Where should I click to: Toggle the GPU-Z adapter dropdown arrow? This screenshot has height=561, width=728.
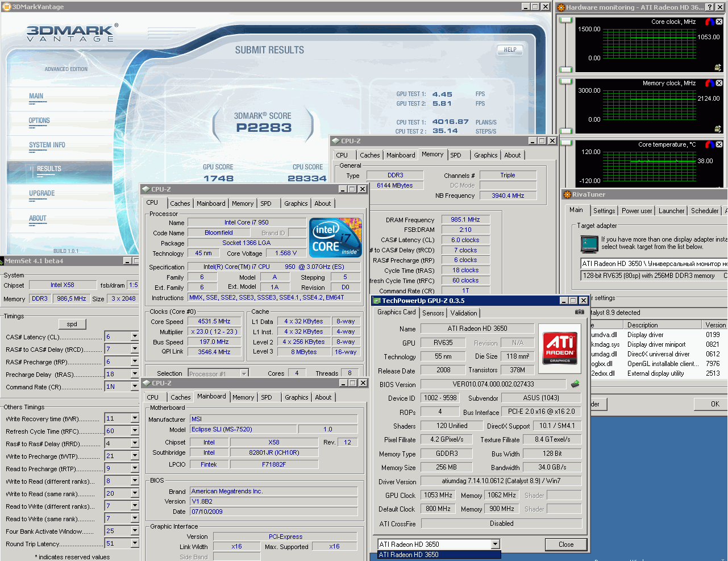(x=495, y=544)
